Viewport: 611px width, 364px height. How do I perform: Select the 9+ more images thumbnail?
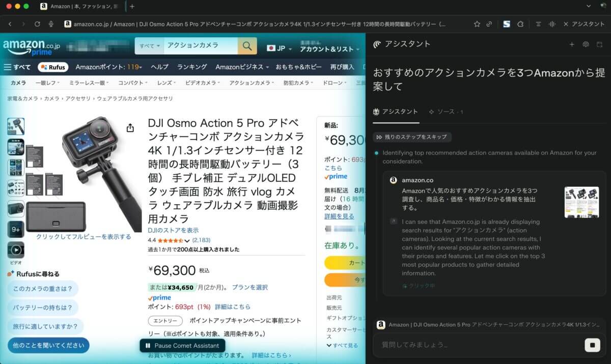[x=16, y=230]
